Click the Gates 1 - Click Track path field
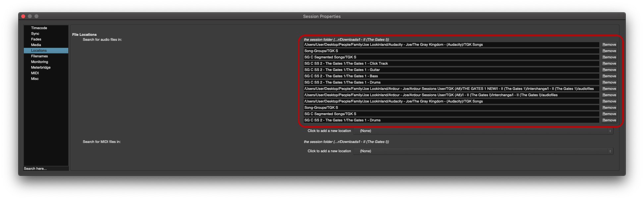This screenshot has height=200, width=644. 451,63
